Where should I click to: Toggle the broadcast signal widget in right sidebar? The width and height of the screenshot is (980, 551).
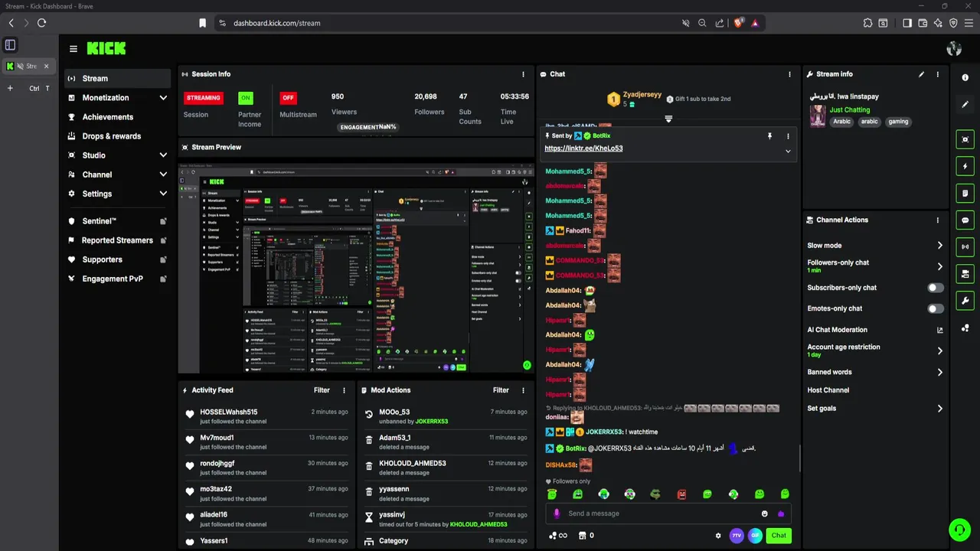965,246
